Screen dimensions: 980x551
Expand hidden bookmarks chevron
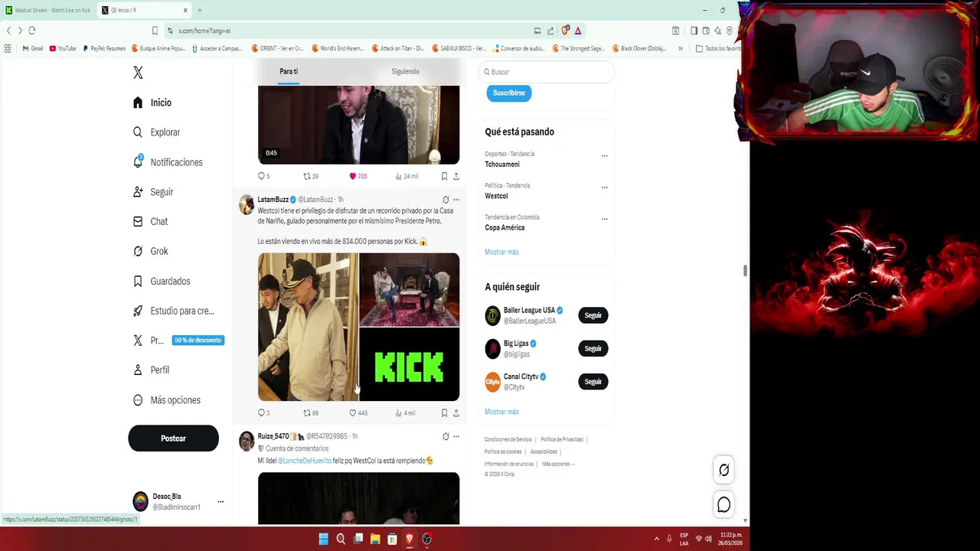click(680, 48)
